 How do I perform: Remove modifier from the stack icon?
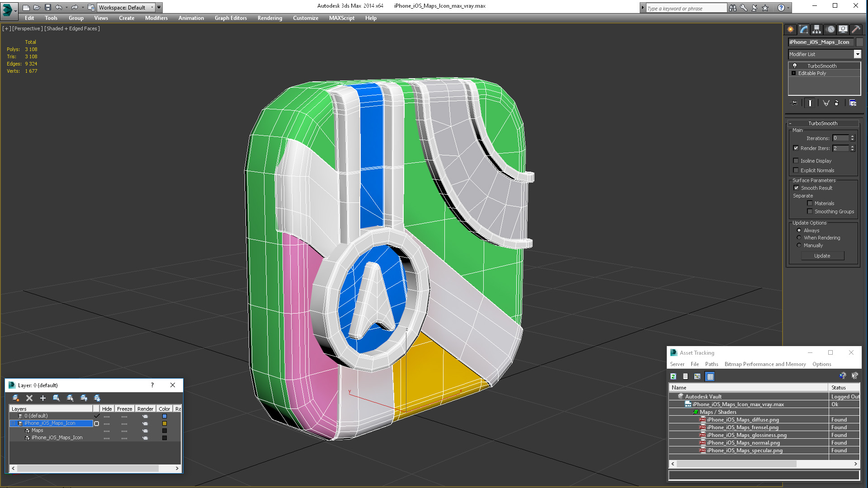click(837, 103)
